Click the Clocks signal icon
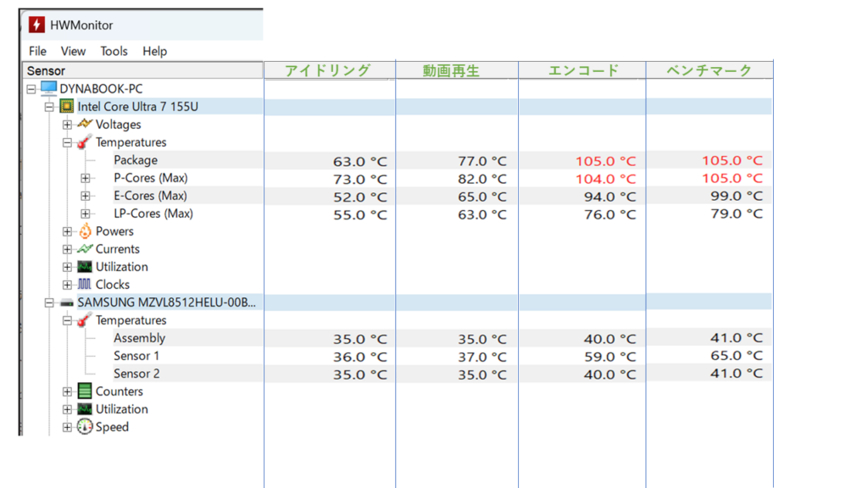 [x=84, y=285]
